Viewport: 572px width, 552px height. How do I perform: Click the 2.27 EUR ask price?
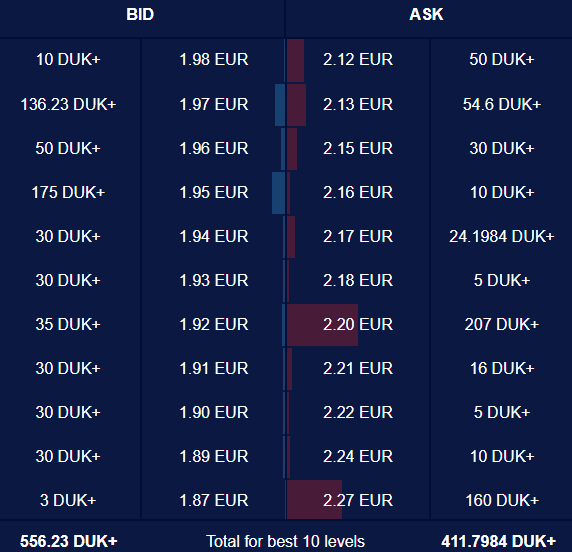(358, 500)
